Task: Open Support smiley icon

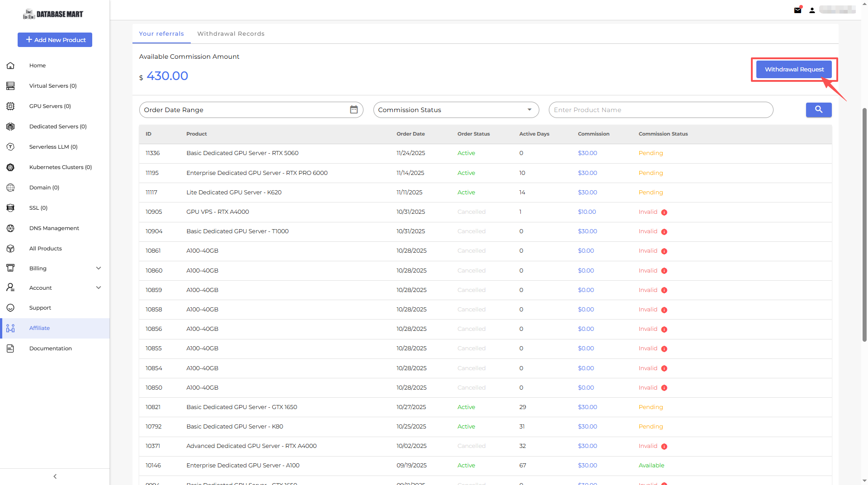Action: pos(10,308)
